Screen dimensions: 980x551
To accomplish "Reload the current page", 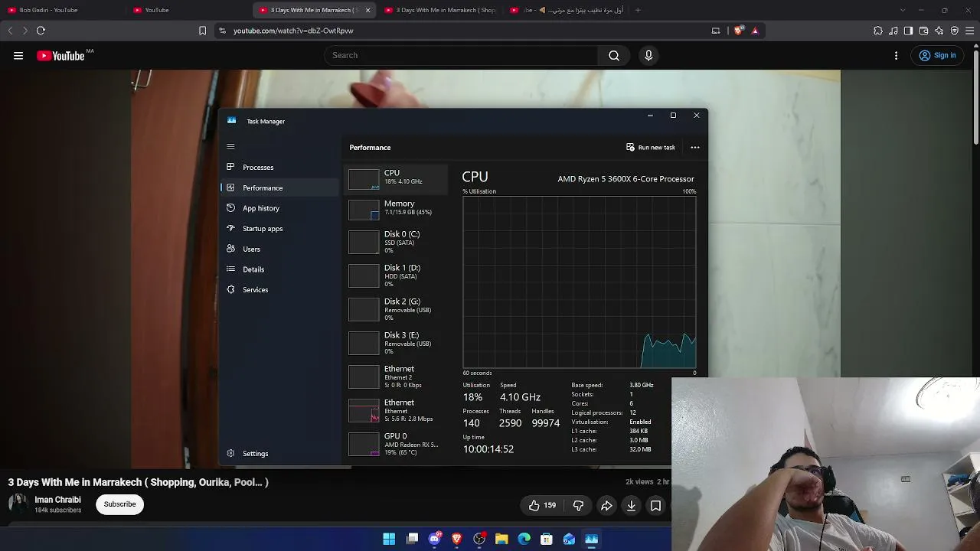I will click(41, 31).
